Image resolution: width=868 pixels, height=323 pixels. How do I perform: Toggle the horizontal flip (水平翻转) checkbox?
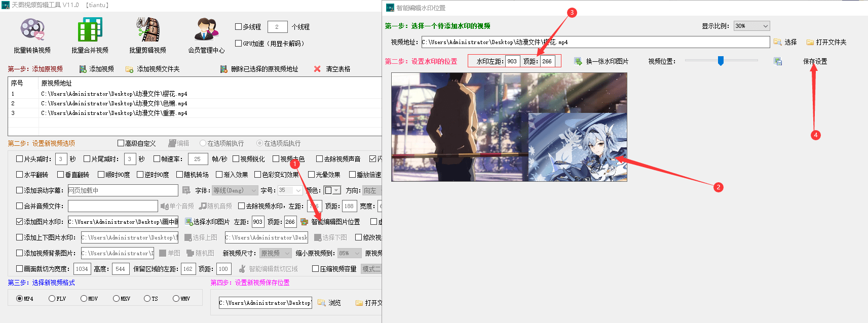pos(20,175)
